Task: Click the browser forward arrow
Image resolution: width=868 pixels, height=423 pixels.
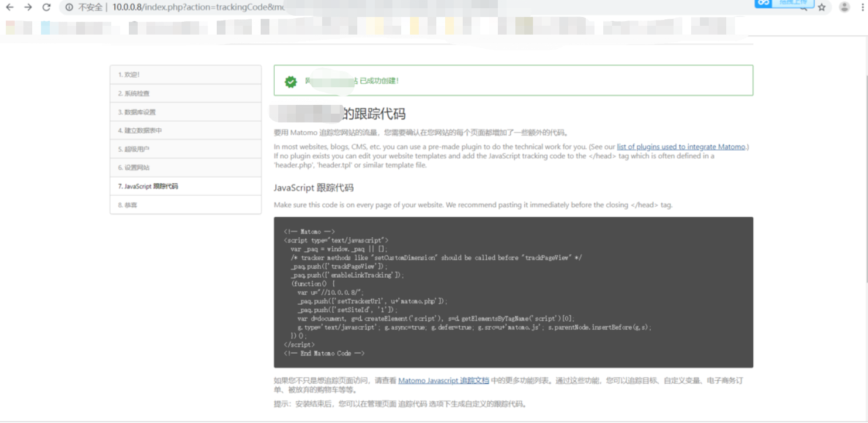Action: pos(28,8)
